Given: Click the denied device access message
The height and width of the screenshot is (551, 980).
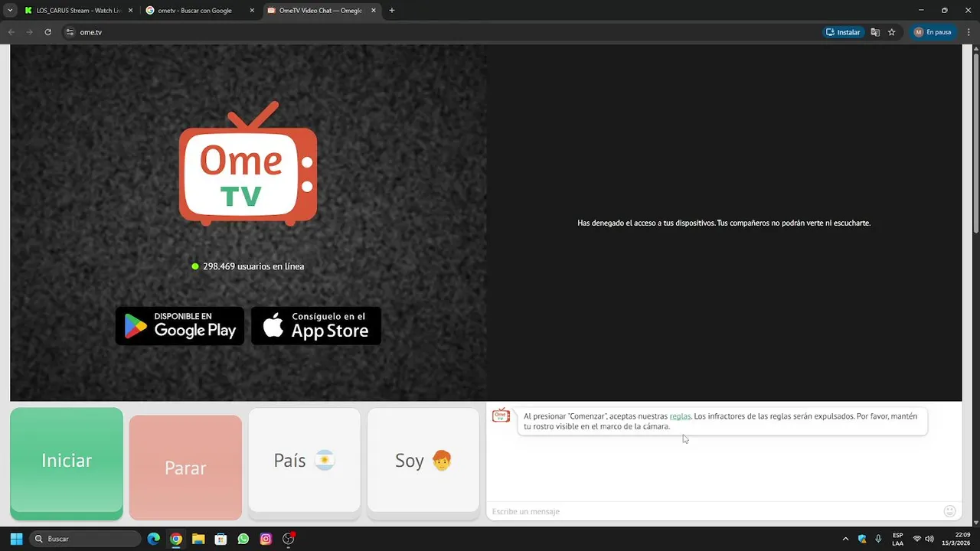Looking at the screenshot, I should [x=724, y=223].
